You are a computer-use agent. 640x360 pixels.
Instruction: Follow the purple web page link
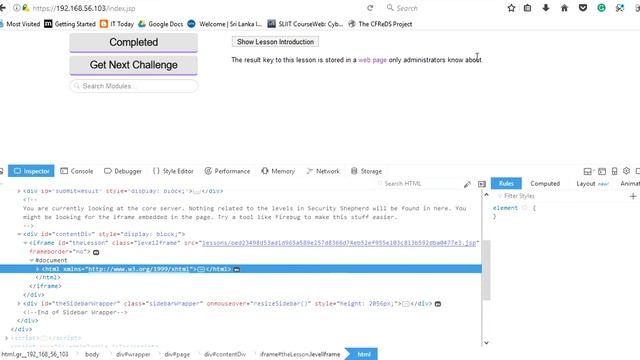pos(372,60)
